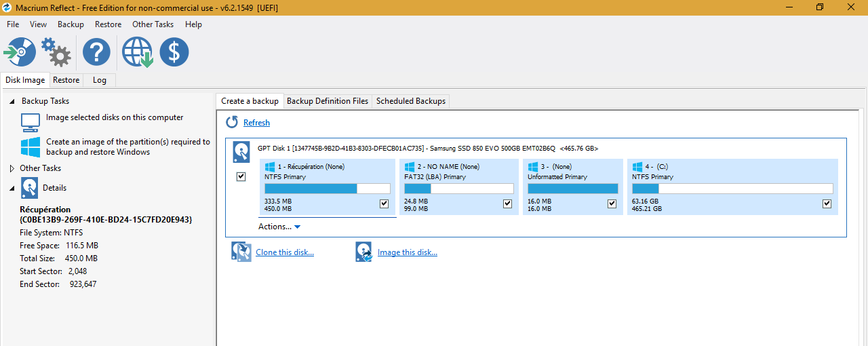The image size is (868, 346).
Task: Open the Actions dropdown
Action: pos(279,227)
